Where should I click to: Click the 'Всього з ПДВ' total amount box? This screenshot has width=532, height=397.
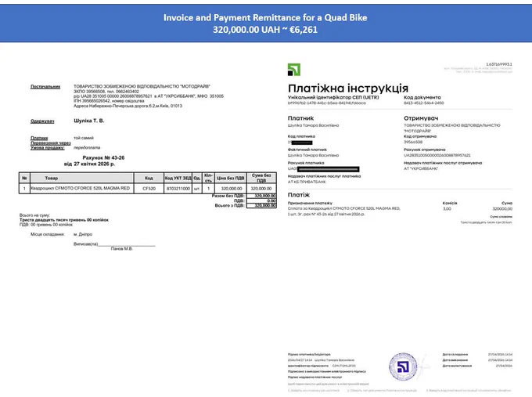click(261, 205)
